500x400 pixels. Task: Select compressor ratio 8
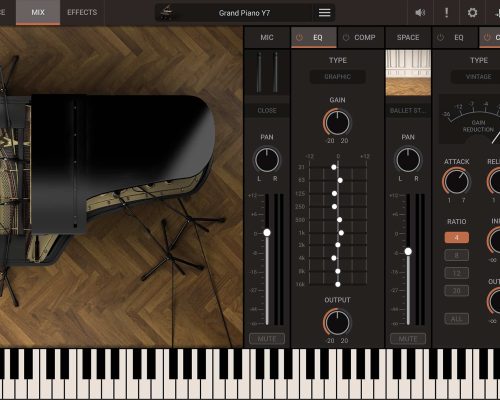pos(457,255)
